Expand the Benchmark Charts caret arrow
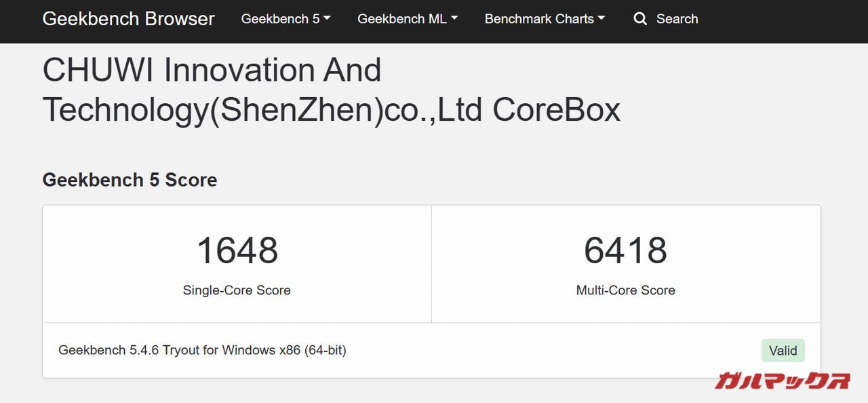The height and width of the screenshot is (403, 868). click(x=601, y=18)
